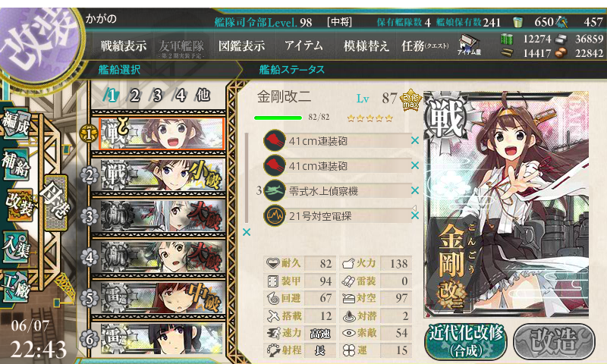
Task: Remove 零式水上偵察機 with its X mark
Action: click(x=415, y=190)
